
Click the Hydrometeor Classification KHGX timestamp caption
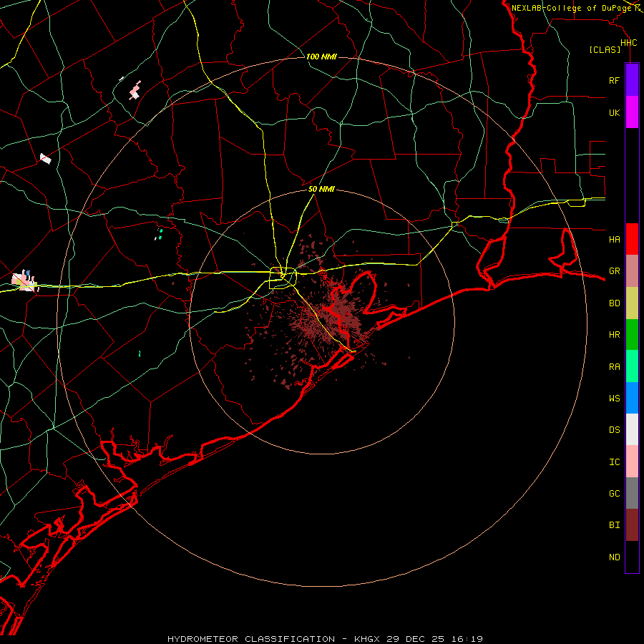(325, 639)
